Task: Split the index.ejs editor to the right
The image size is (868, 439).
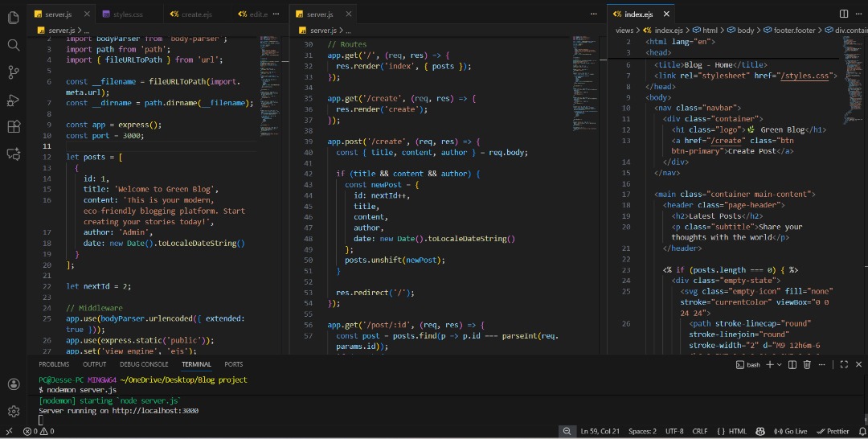Action: coord(844,14)
